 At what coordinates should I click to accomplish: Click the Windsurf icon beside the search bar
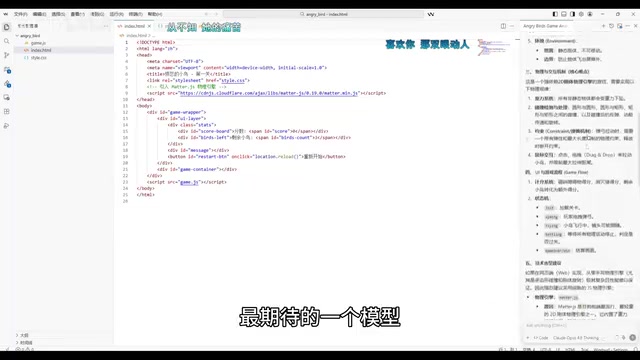tap(431, 14)
